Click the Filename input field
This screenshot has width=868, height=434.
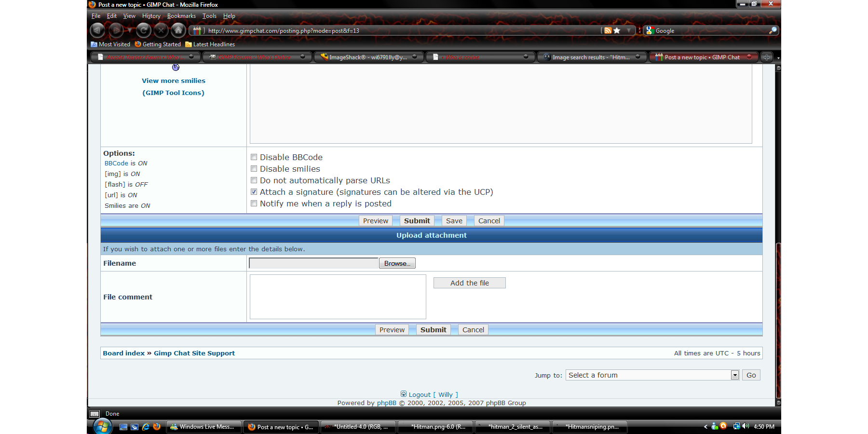(x=313, y=263)
